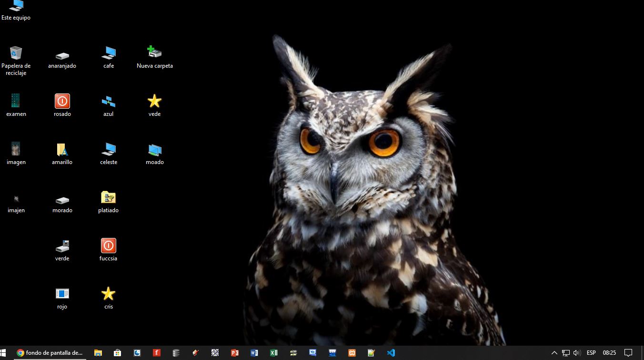Select the 'fuccsia' desktop shortcut
The width and height of the screenshot is (644, 360).
pos(108,246)
